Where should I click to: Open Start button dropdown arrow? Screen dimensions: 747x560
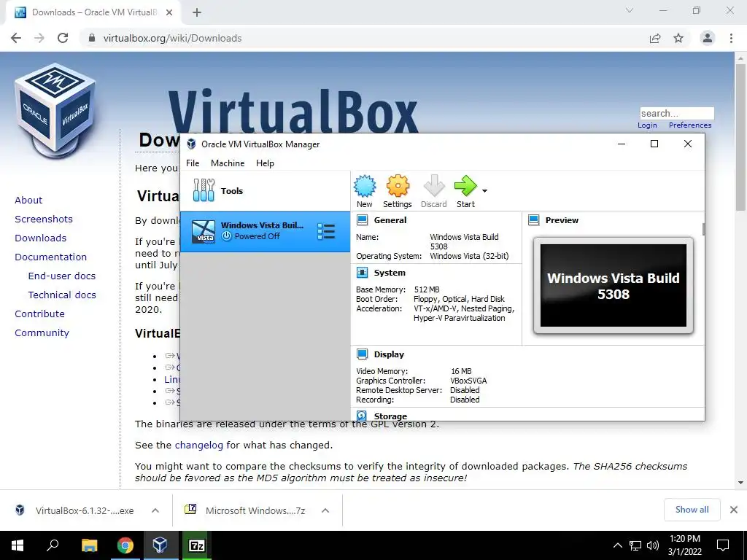pyautogui.click(x=484, y=191)
